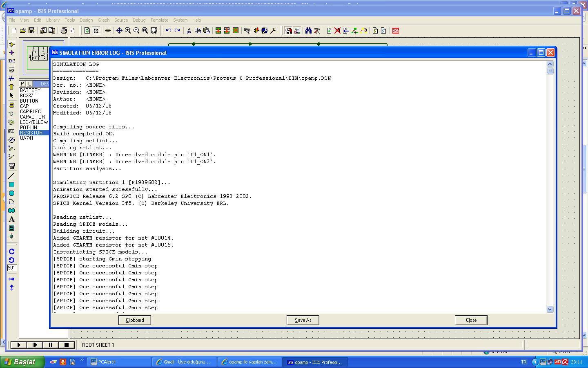Screen dimensions: 588x368
Task: Click the Paste clipboard icon
Action: (206, 31)
